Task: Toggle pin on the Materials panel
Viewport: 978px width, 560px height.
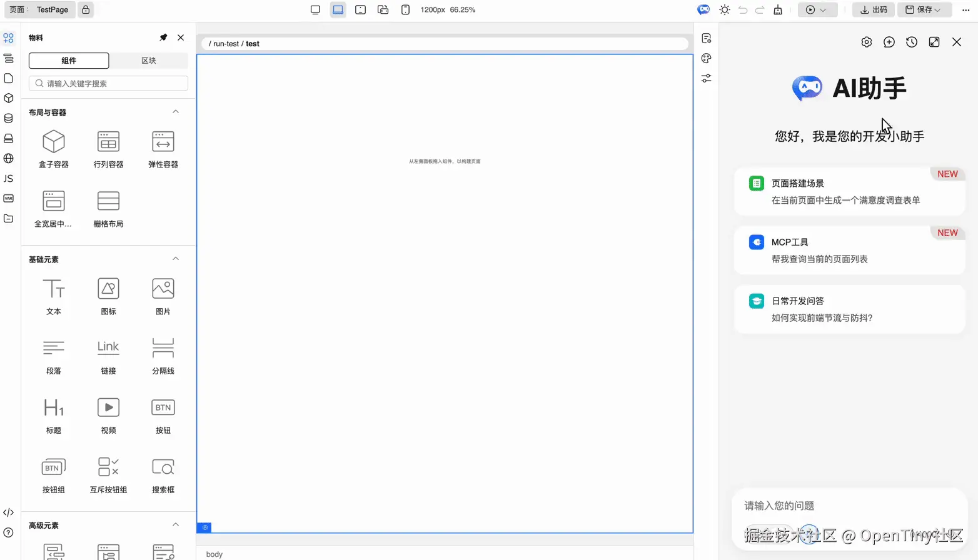Action: (x=163, y=37)
